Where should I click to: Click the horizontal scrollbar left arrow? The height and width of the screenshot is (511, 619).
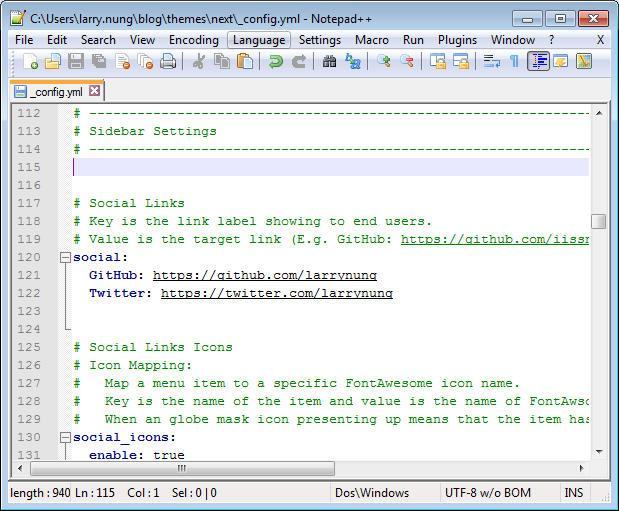tap(20, 468)
